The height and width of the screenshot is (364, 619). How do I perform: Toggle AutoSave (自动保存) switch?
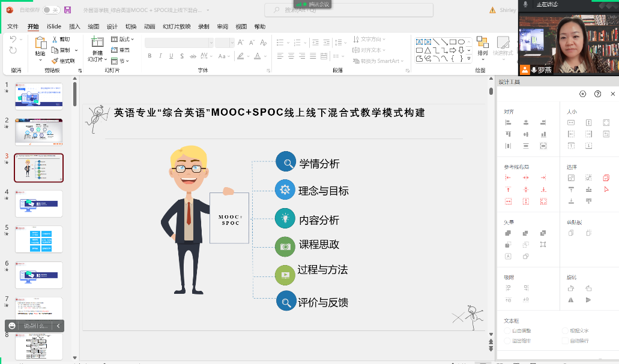coord(51,10)
